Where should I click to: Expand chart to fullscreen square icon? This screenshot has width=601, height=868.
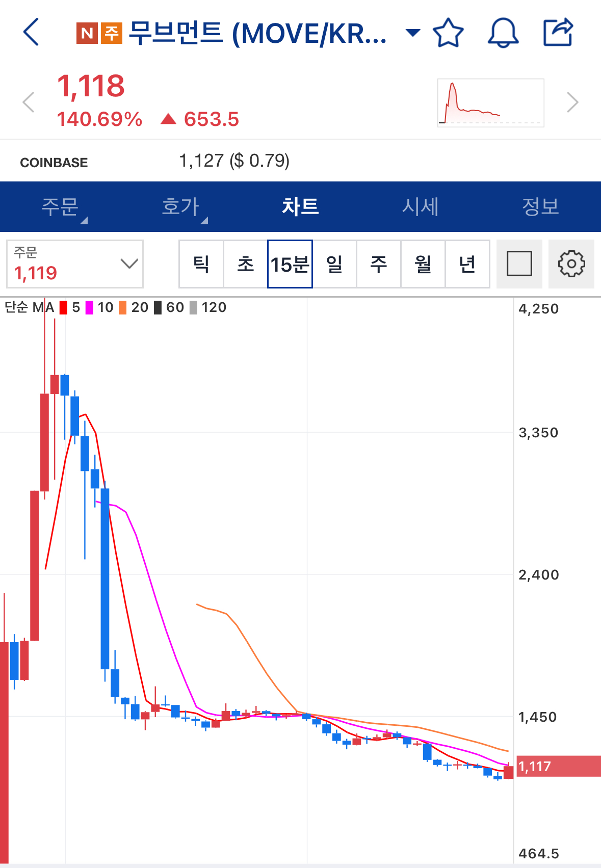click(519, 264)
